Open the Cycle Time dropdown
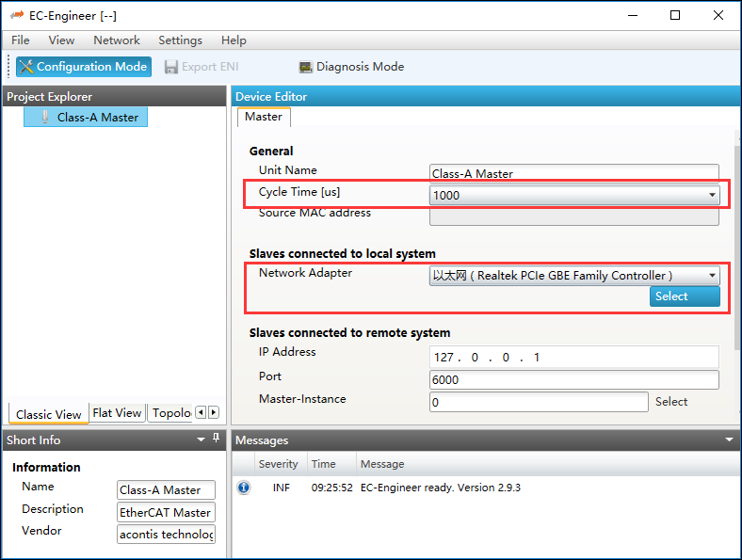742x560 pixels. pos(712,196)
